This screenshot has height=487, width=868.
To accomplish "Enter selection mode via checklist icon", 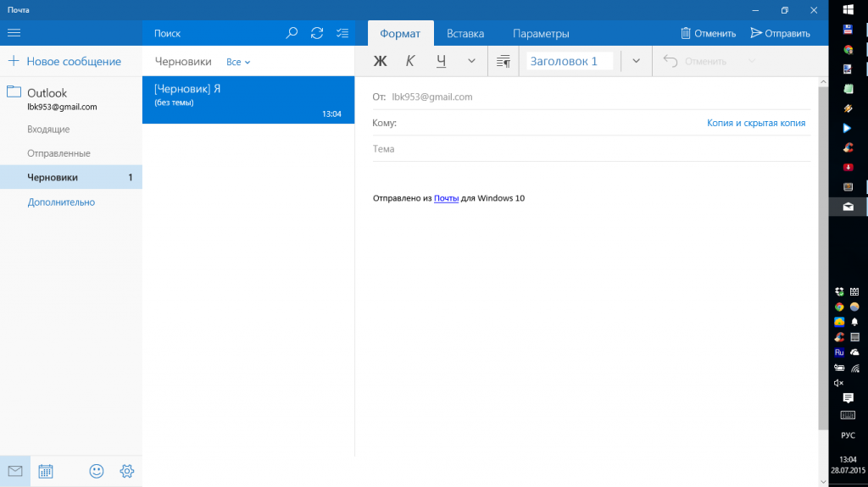I will pyautogui.click(x=342, y=33).
